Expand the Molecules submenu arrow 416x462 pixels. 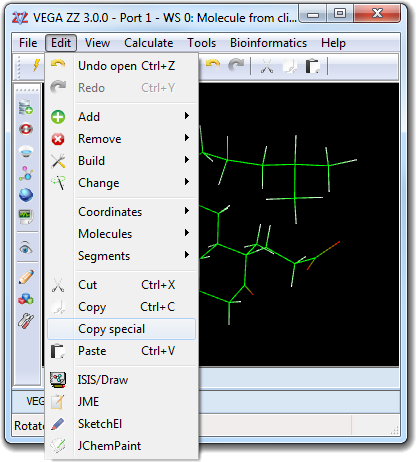point(187,233)
